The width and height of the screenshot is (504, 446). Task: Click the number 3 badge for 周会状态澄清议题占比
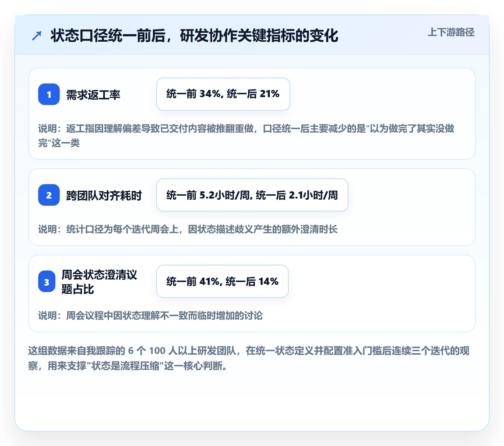pos(47,282)
